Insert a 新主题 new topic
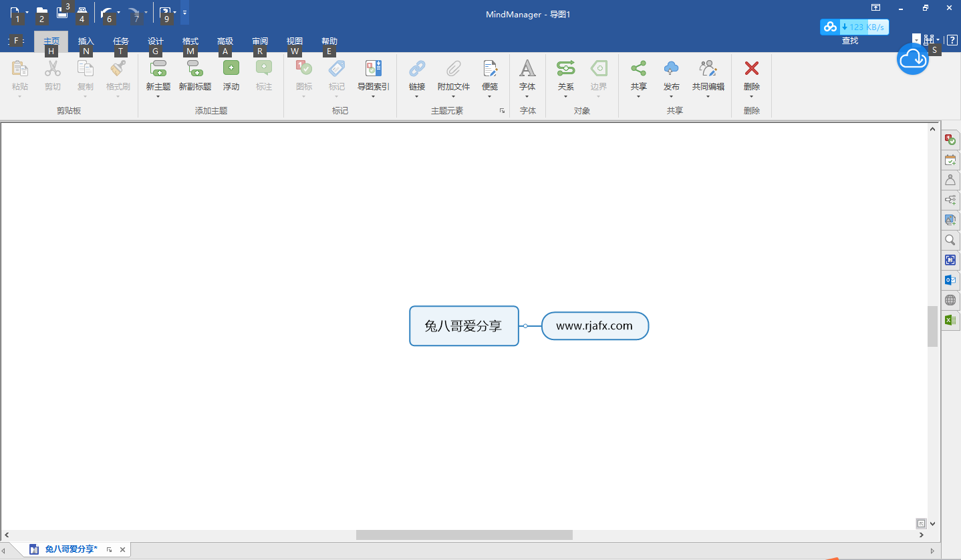The image size is (961, 560). tap(158, 76)
